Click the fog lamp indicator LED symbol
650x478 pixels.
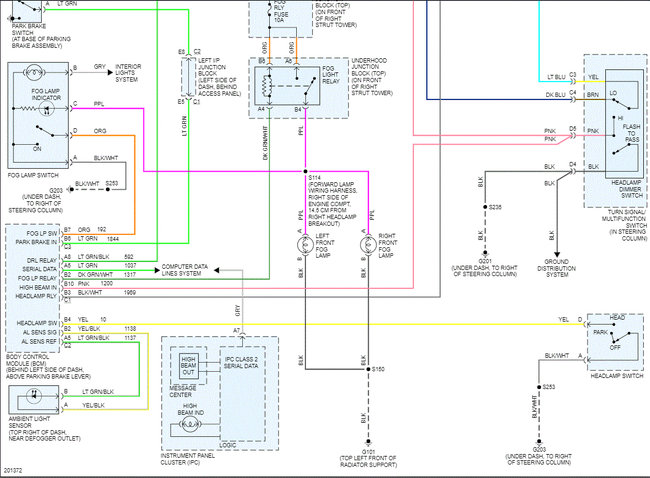(46, 109)
